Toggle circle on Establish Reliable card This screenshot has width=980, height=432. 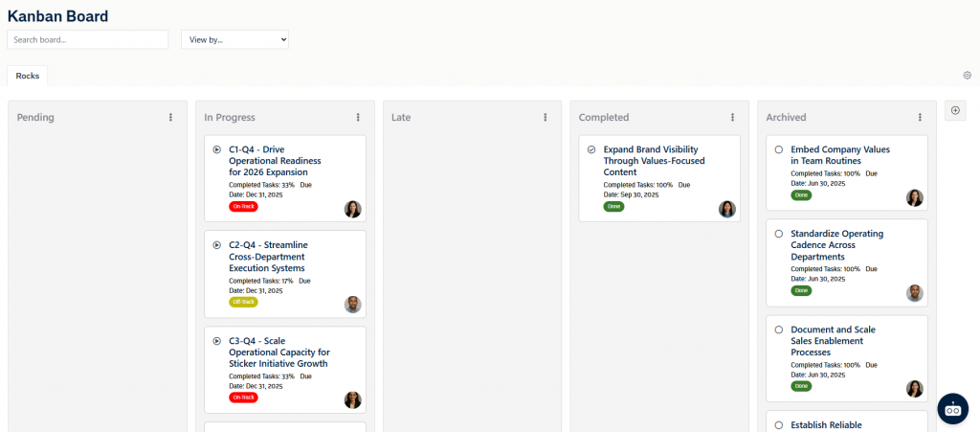pos(779,425)
